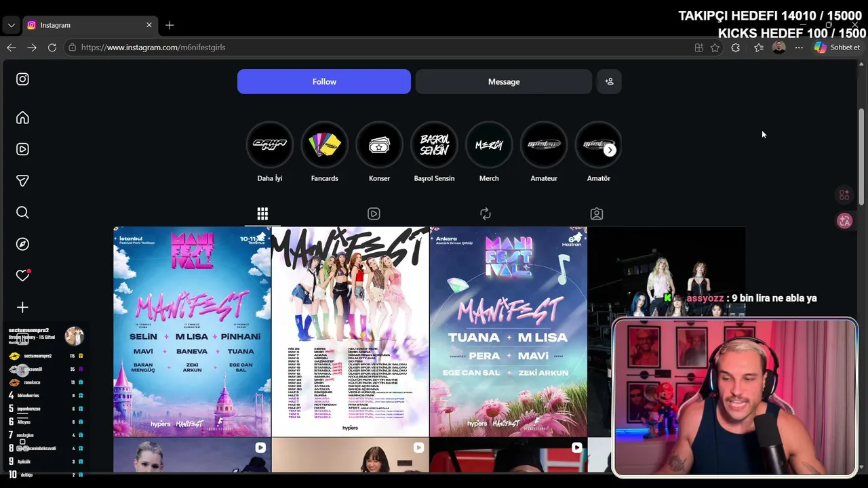Image resolution: width=868 pixels, height=488 pixels.
Task: Open Instagram logo home link in sidebar
Action: [x=22, y=79]
